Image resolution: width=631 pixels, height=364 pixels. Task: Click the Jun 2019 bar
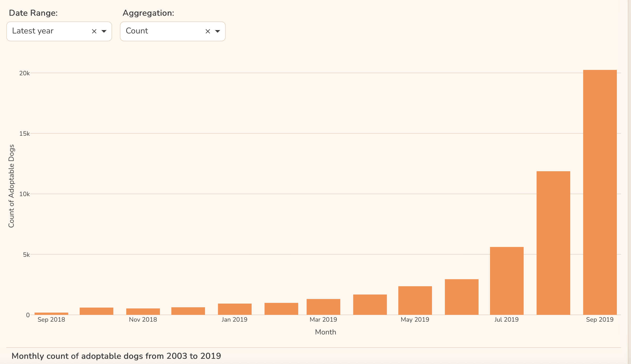pos(462,297)
